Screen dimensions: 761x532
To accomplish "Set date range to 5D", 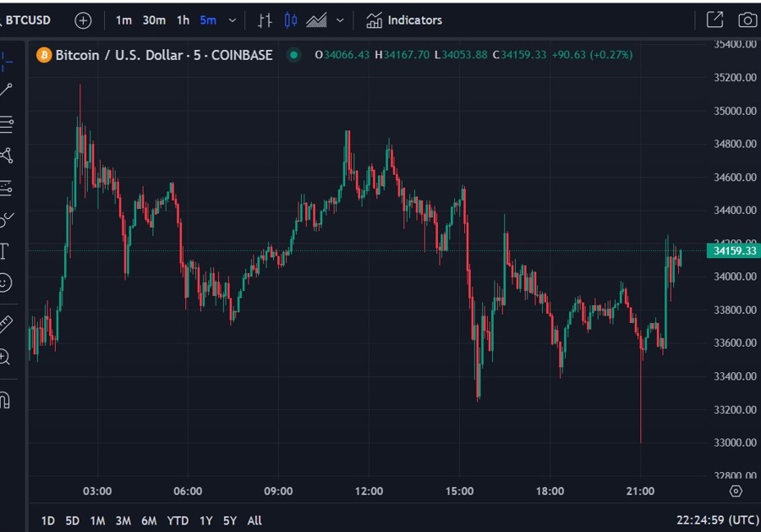I will 73,521.
